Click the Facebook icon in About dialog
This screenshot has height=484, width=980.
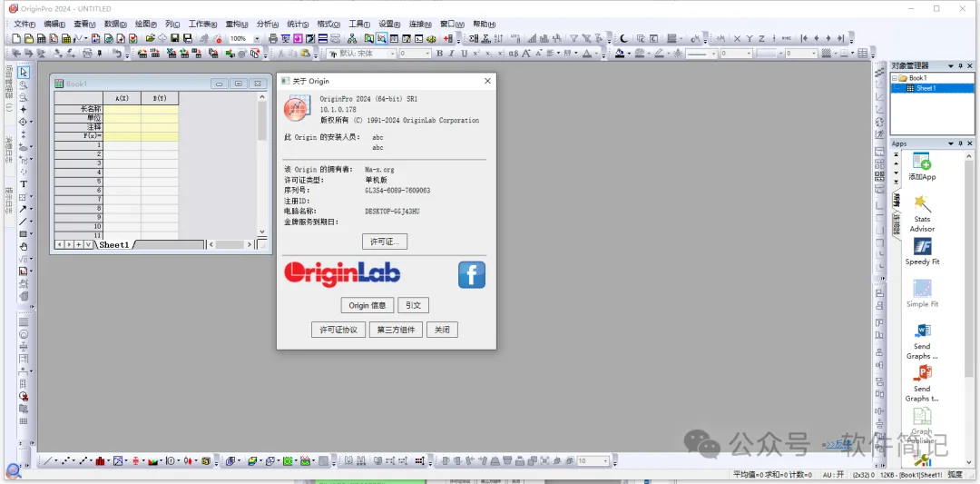pos(471,275)
